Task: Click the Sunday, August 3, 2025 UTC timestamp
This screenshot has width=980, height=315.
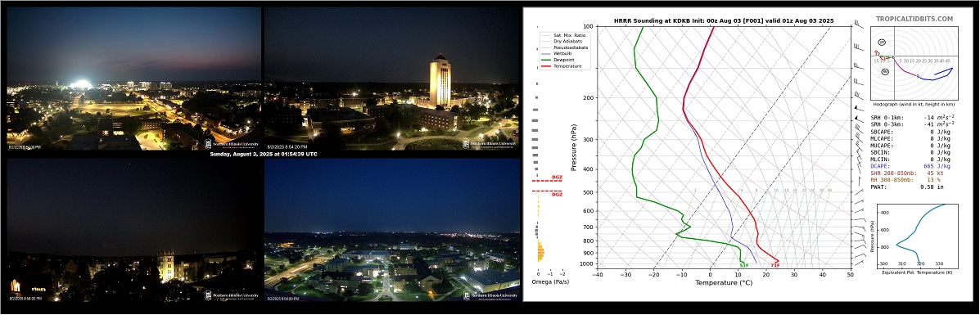Action: pos(263,155)
